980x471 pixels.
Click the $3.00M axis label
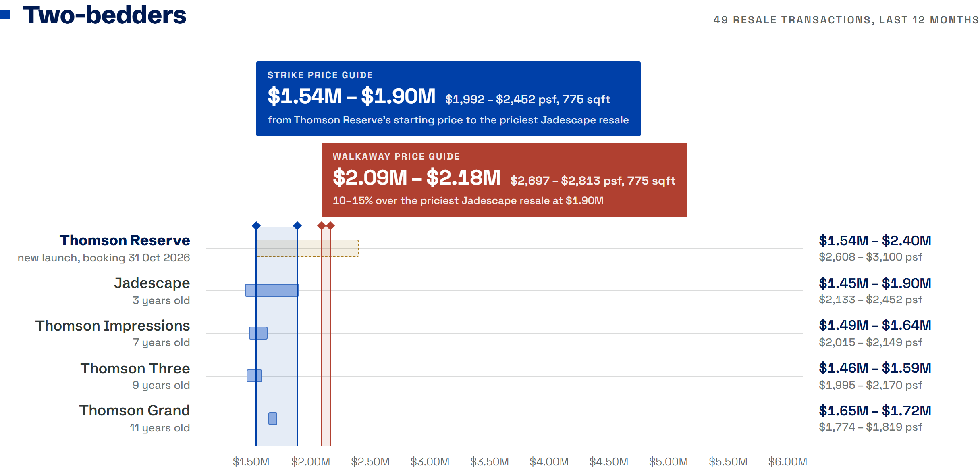point(430,461)
